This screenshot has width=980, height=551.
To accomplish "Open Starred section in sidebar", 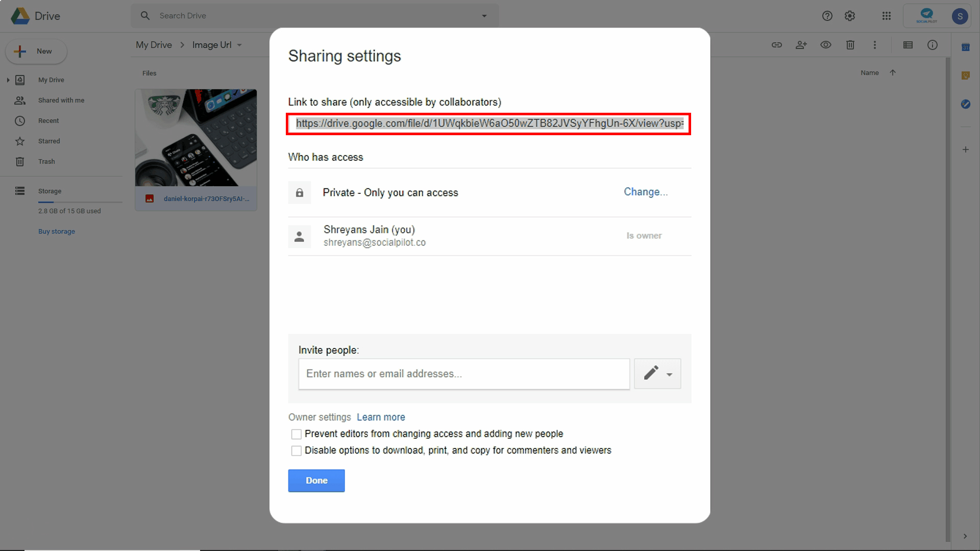I will pyautogui.click(x=48, y=141).
